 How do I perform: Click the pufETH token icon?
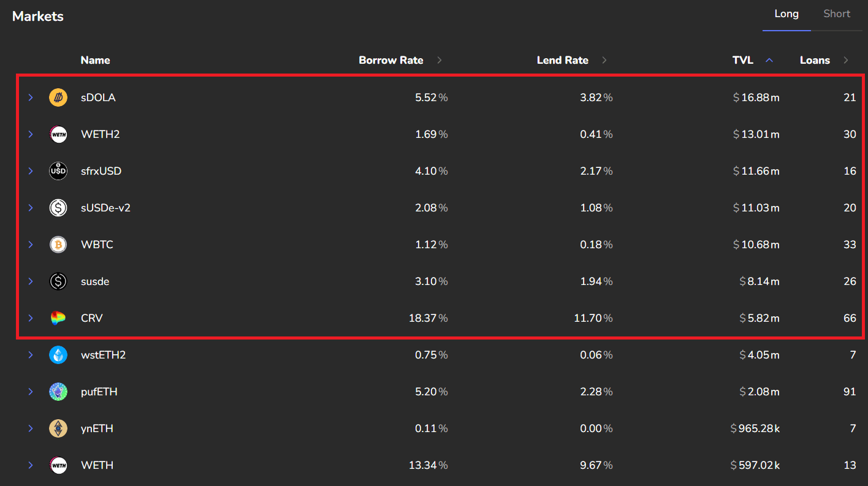coord(58,392)
